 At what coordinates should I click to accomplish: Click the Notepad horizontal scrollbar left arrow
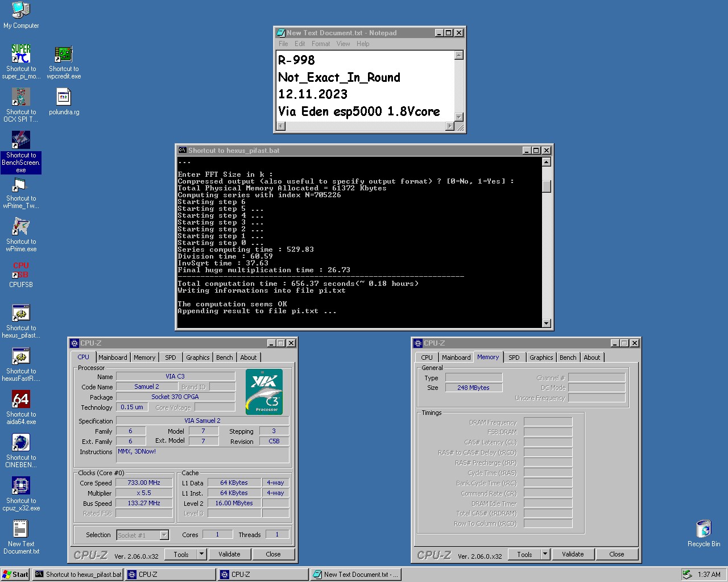pos(281,126)
